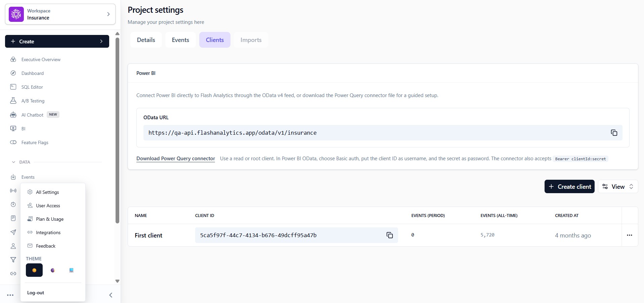Click the 5,720 all-time events value
The height and width of the screenshot is (303, 644).
(x=487, y=235)
